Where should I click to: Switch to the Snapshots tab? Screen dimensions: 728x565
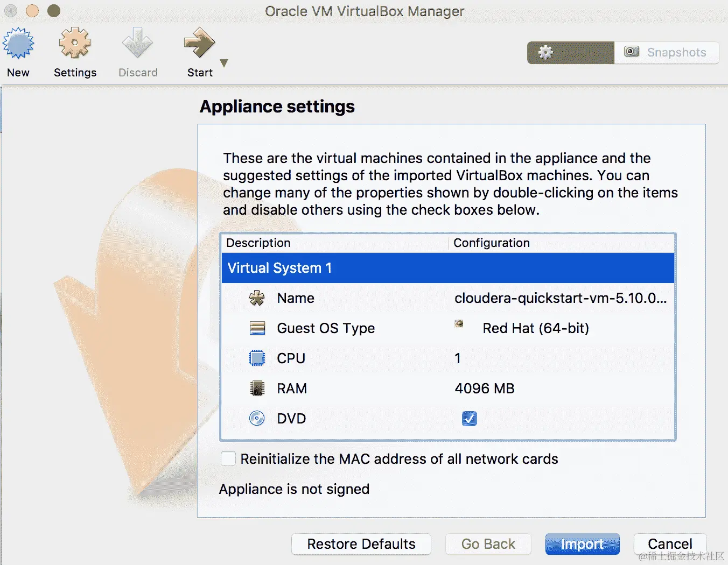coord(667,53)
